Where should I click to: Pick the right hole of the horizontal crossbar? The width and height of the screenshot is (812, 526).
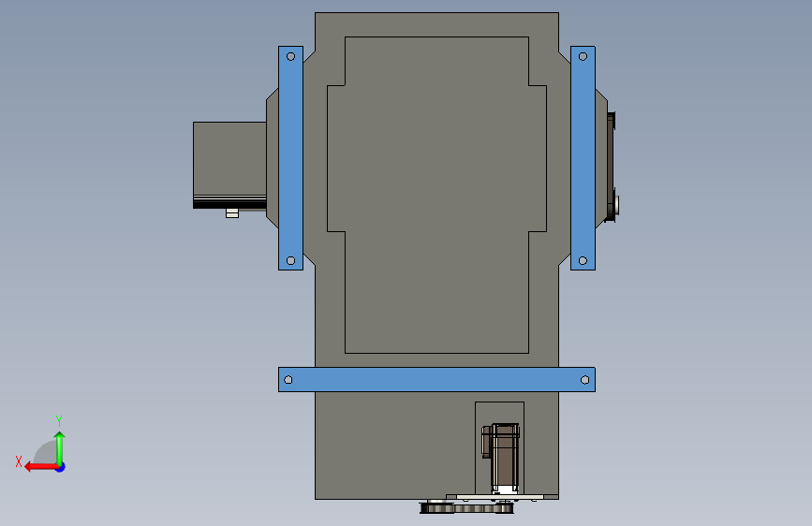point(584,380)
